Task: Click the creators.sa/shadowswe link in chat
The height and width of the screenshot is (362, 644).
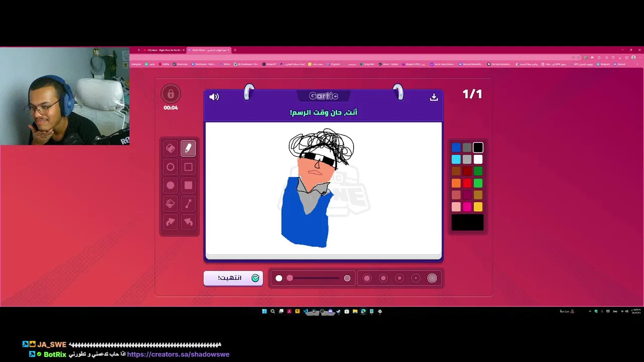Action: click(x=178, y=354)
